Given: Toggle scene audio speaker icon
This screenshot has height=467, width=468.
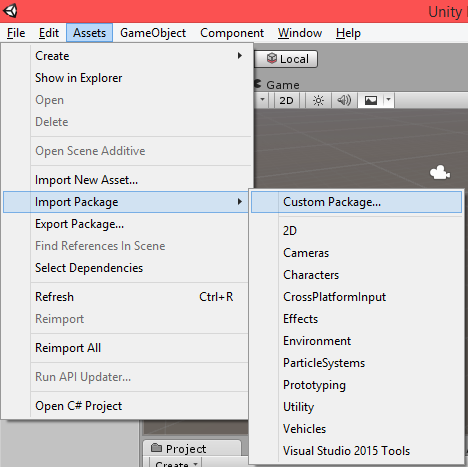Looking at the screenshot, I should pyautogui.click(x=344, y=100).
